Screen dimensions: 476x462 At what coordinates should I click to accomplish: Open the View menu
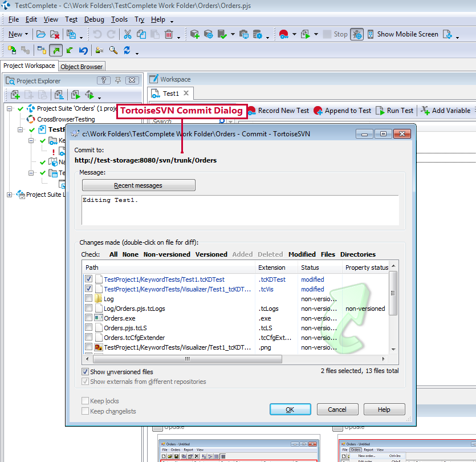51,19
